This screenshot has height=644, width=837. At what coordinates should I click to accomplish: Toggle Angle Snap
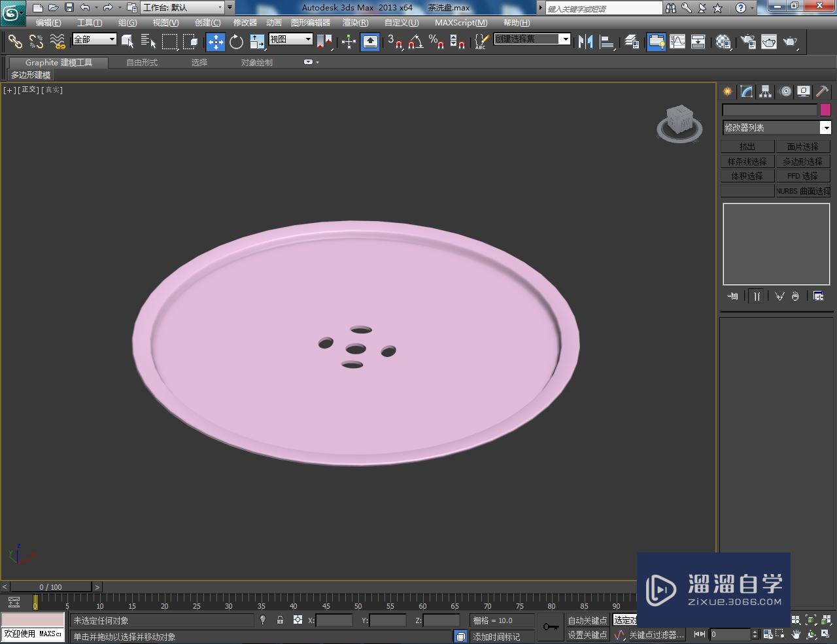(x=415, y=42)
